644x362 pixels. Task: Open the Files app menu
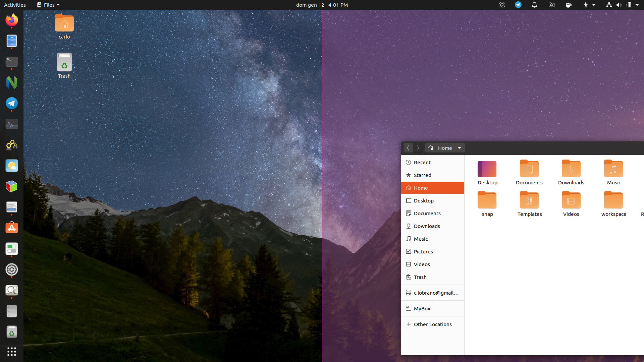click(x=49, y=5)
